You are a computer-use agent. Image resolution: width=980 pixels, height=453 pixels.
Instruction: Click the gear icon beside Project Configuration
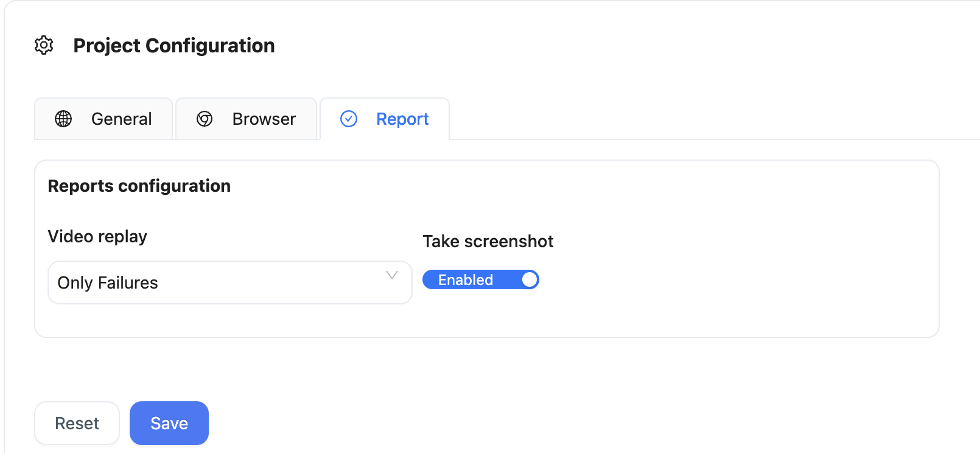tap(44, 45)
